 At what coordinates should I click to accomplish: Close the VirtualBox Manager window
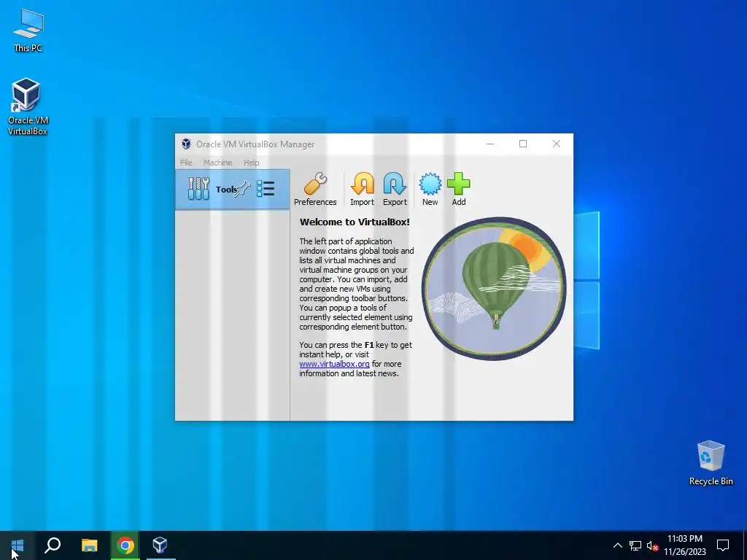point(557,144)
